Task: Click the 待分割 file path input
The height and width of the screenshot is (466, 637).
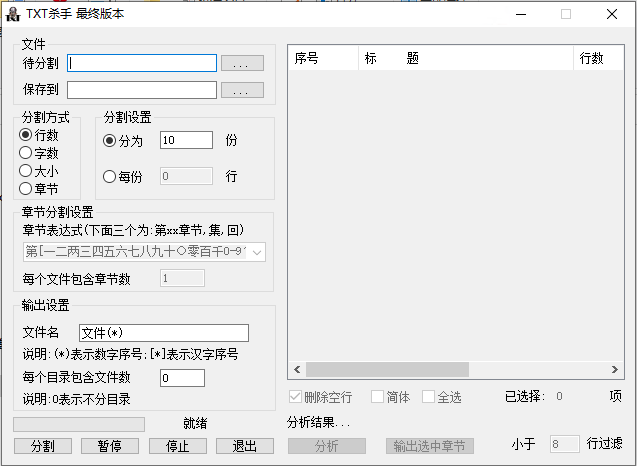Action: (x=142, y=63)
